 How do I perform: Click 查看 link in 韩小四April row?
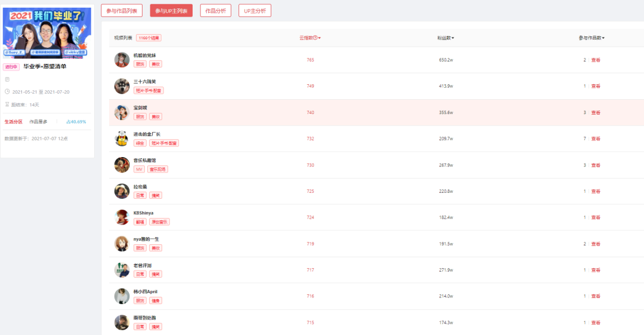[x=596, y=296]
